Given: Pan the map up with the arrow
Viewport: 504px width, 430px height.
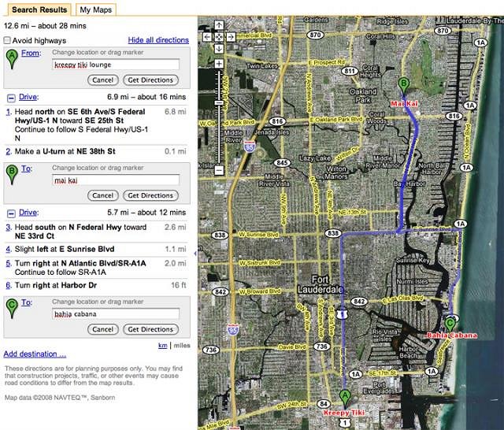Looking at the screenshot, I should (x=219, y=24).
